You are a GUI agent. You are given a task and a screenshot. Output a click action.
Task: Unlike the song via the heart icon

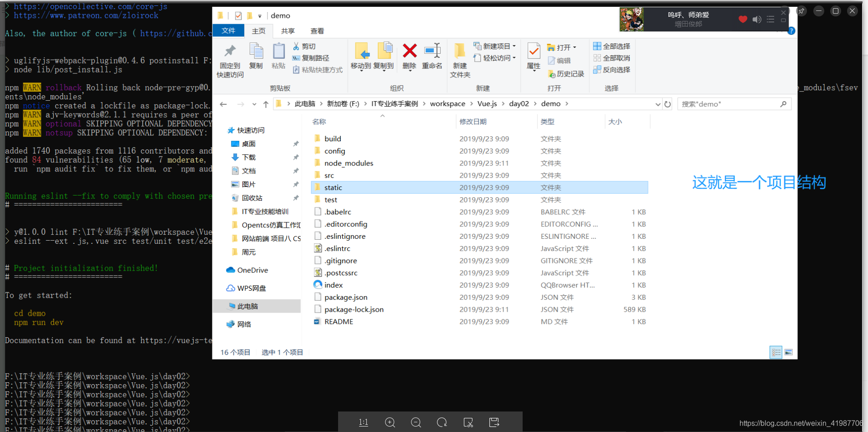tap(743, 19)
